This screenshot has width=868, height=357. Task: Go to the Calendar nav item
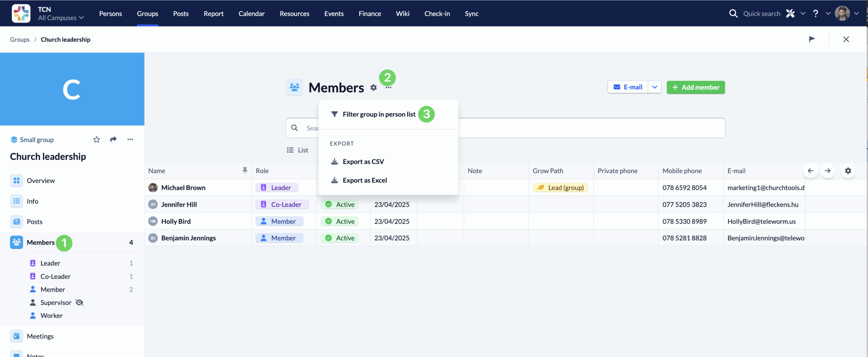[x=252, y=14]
